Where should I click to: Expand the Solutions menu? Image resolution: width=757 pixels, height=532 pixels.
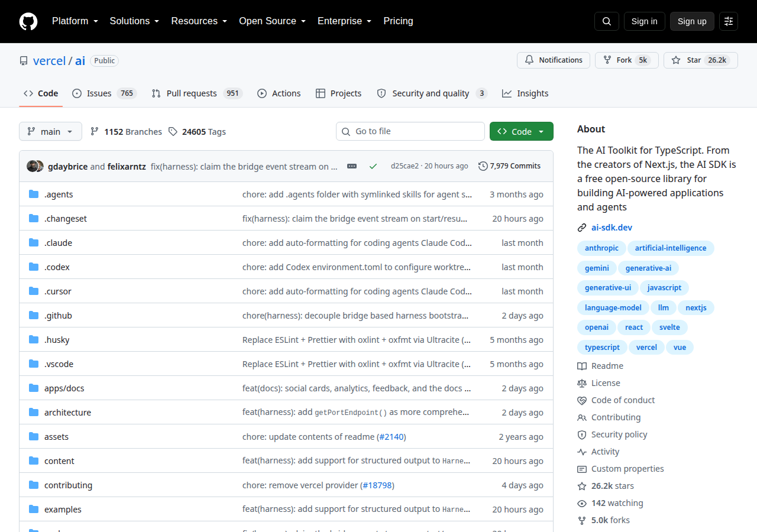(x=134, y=21)
